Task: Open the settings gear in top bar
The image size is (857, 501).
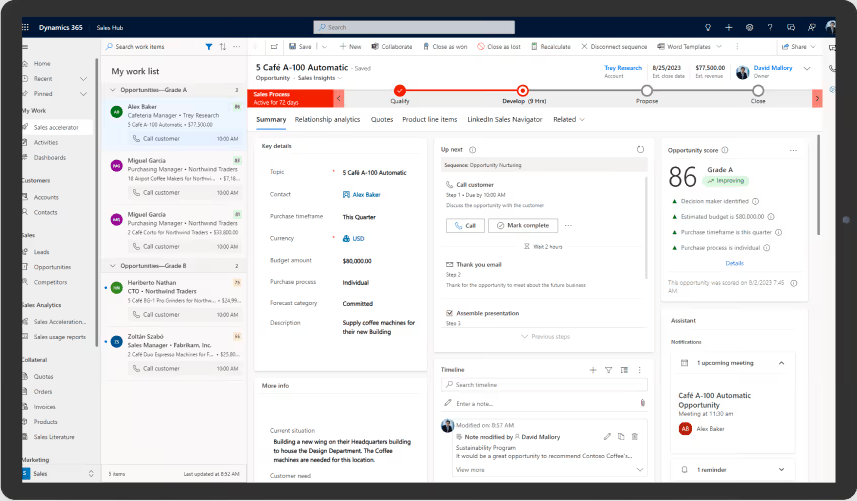Action: [749, 27]
